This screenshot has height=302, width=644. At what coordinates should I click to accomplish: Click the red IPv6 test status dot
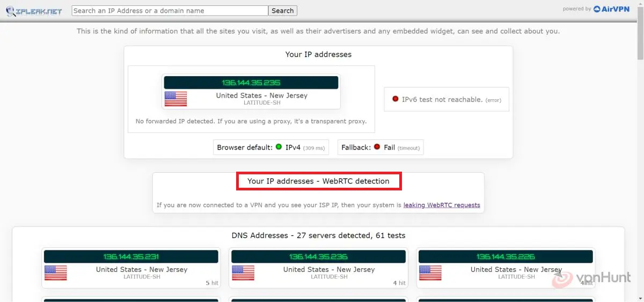pos(396,99)
